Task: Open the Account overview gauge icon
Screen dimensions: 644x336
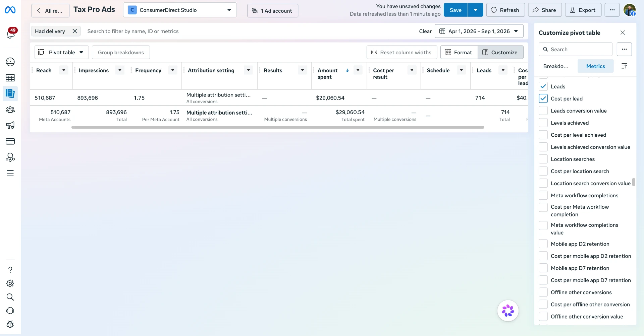Action: [x=10, y=62]
